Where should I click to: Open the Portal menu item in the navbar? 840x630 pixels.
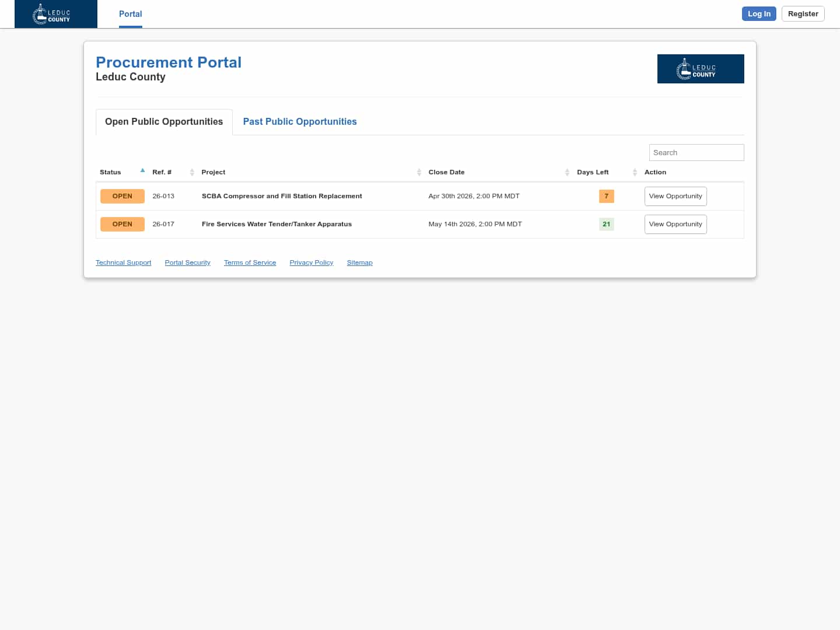point(130,13)
